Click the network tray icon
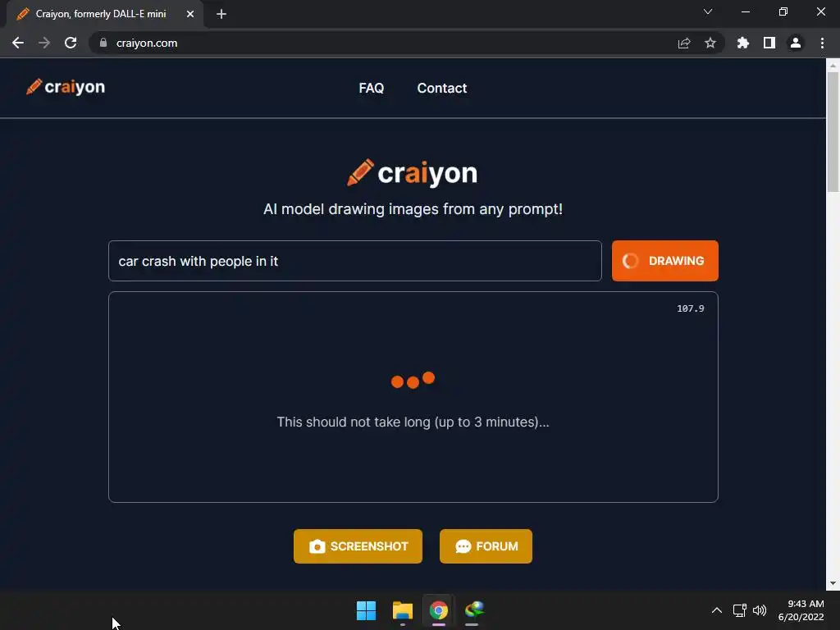The width and height of the screenshot is (840, 630). [739, 610]
